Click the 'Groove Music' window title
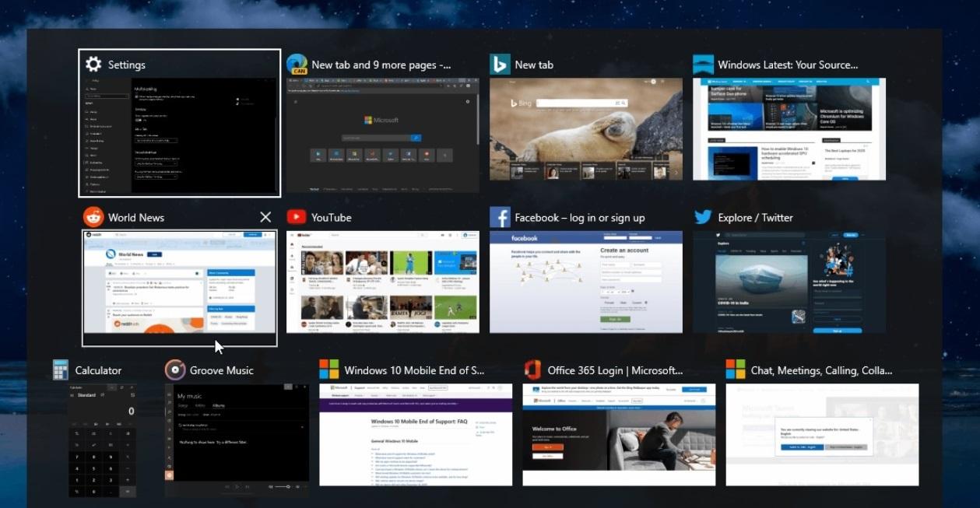This screenshot has width=980, height=508. (222, 370)
